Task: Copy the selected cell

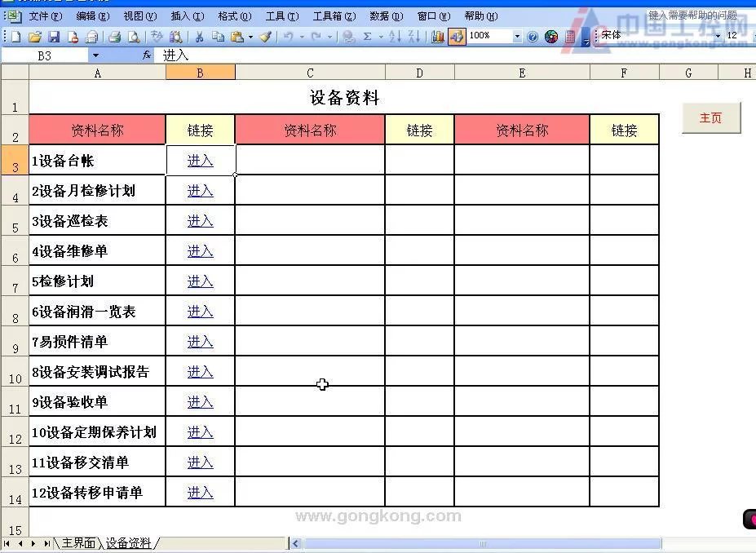Action: [218, 36]
